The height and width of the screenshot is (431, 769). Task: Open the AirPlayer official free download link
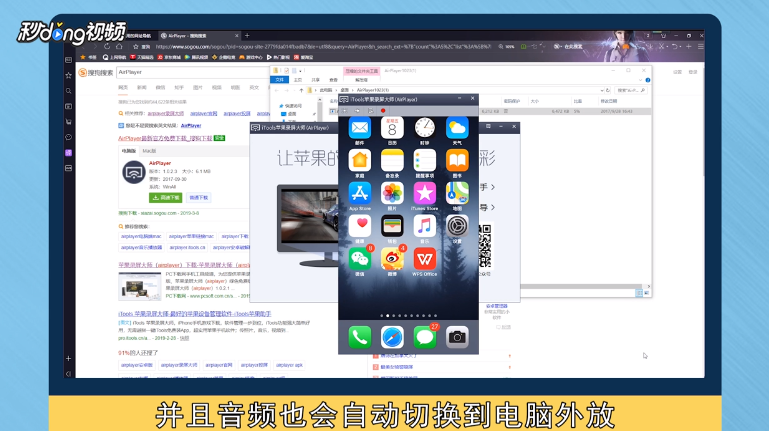(165, 138)
